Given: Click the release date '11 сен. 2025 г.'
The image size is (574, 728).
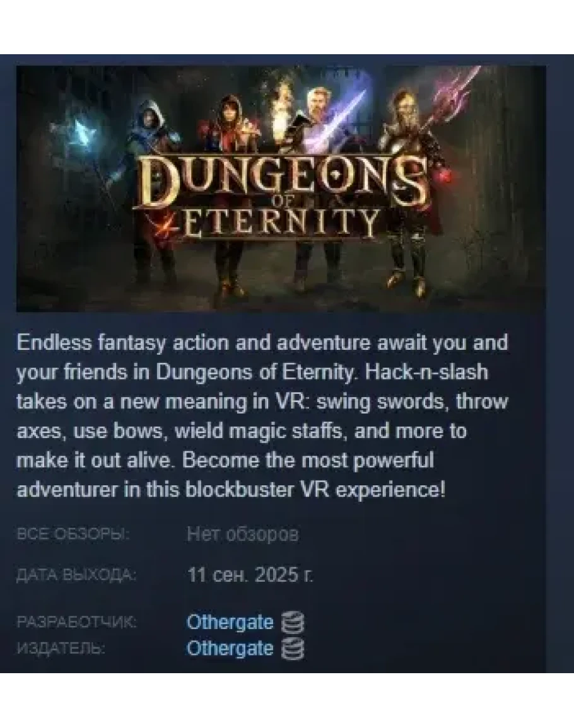Looking at the screenshot, I should tap(250, 575).
